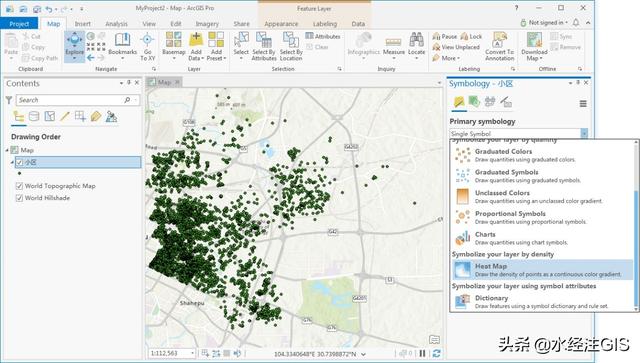Click Convert To Annotation
The height and width of the screenshot is (363, 640).
pos(500,46)
